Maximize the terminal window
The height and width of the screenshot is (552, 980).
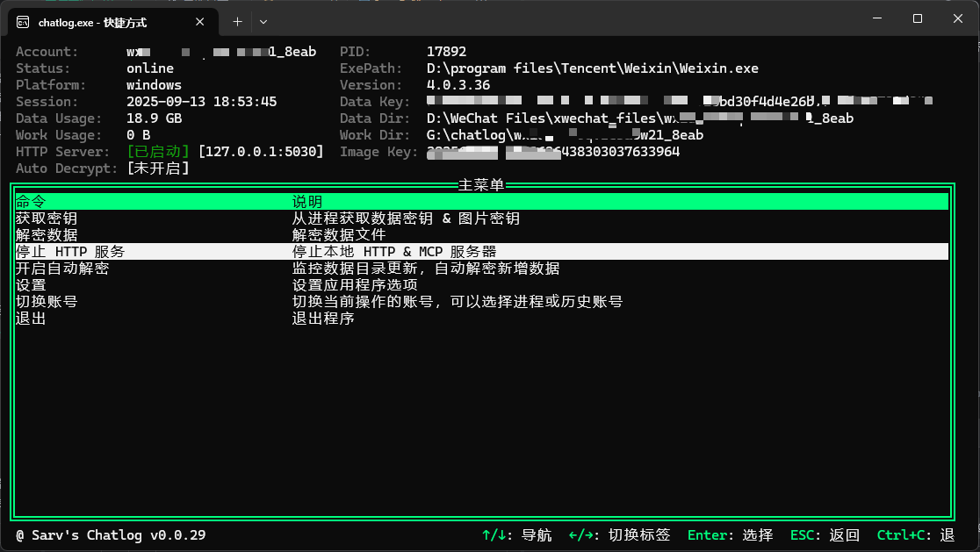click(x=917, y=18)
